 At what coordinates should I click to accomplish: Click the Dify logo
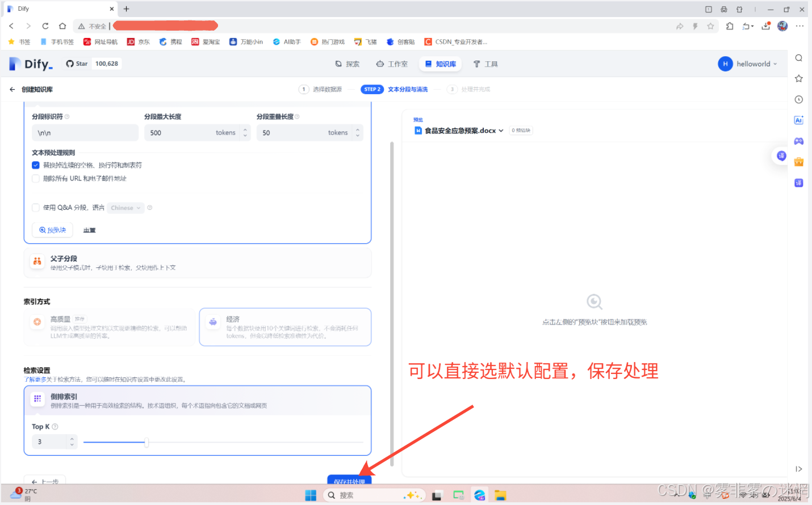tap(31, 64)
